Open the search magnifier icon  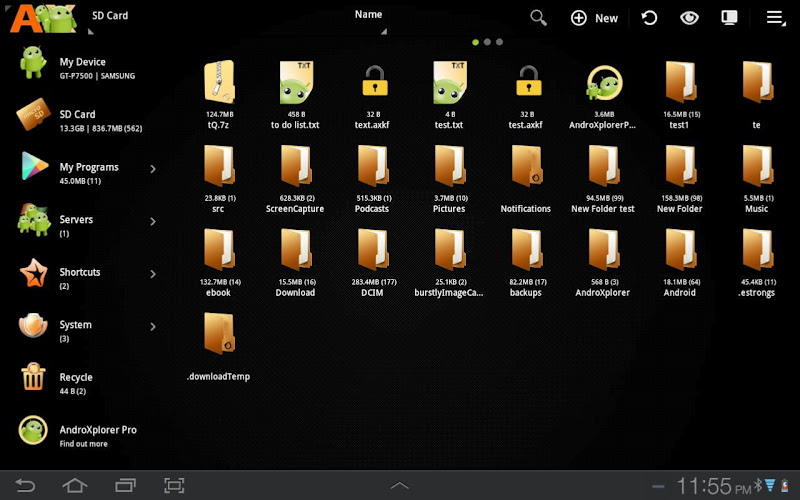(x=538, y=18)
